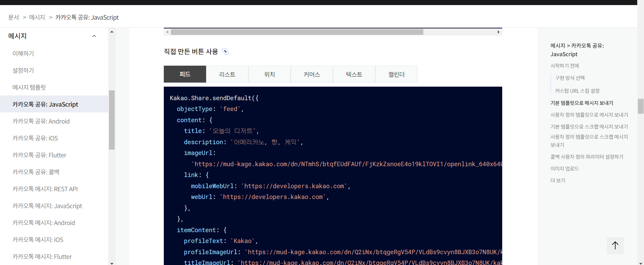Collapse the 메시지 sidebar section chevron
Viewport: 644px width, 265px height.
click(94, 36)
